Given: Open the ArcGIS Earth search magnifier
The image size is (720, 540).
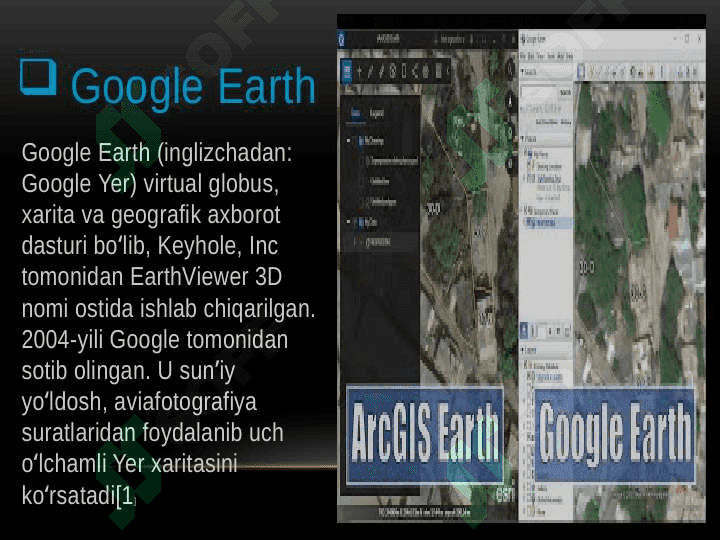Looking at the screenshot, I should coord(510,69).
